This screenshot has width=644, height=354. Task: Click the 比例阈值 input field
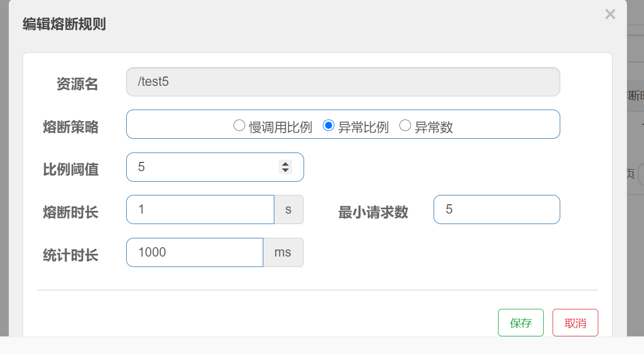pyautogui.click(x=201, y=167)
